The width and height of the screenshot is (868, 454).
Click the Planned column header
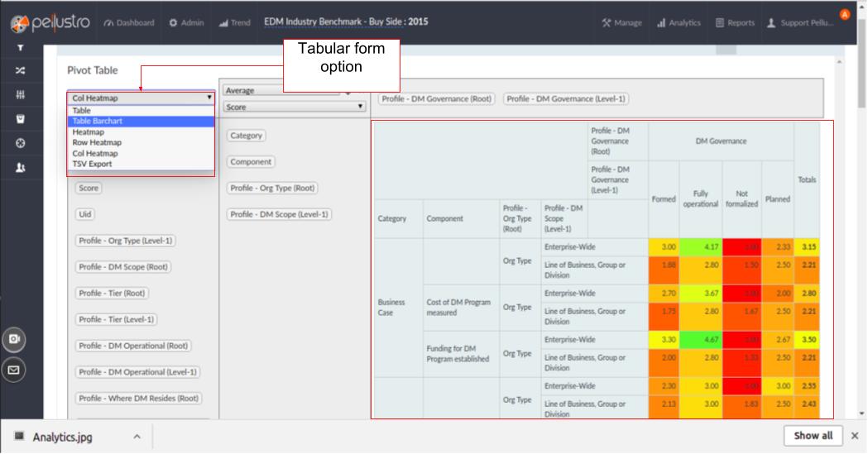pyautogui.click(x=777, y=199)
